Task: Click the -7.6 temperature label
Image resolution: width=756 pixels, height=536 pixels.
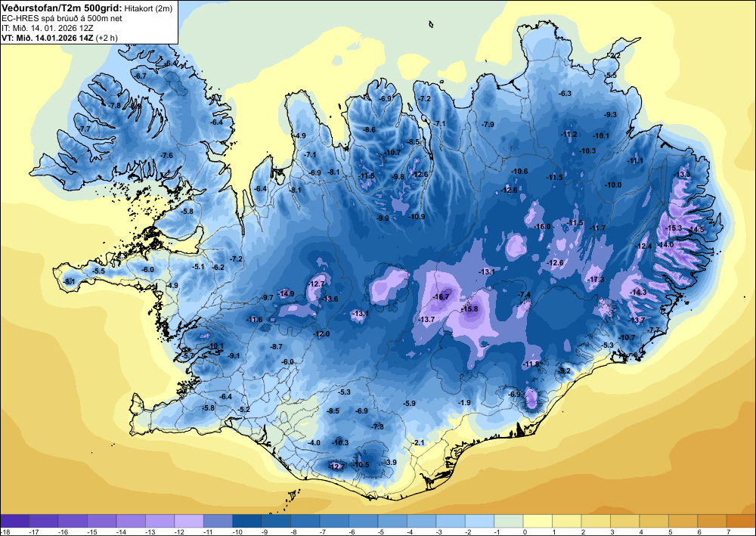Action: tap(166, 155)
